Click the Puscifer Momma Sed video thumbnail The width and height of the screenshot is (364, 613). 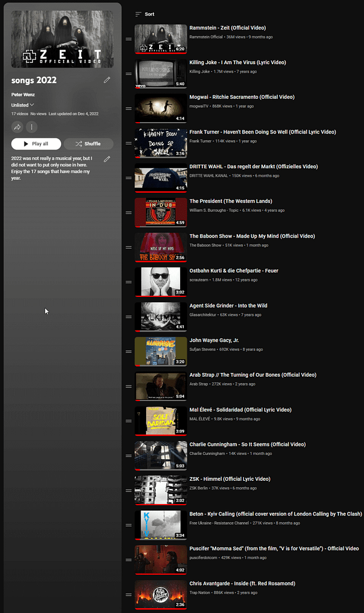(x=160, y=560)
